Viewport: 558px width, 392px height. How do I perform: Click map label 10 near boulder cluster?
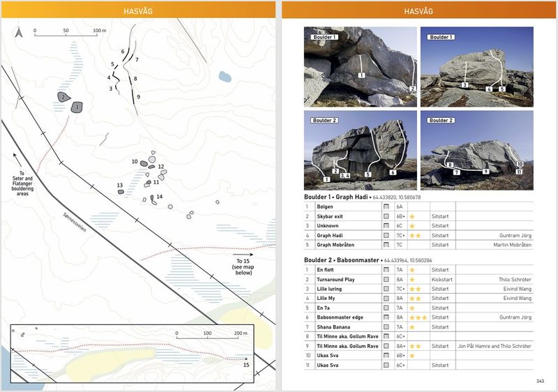pos(135,162)
